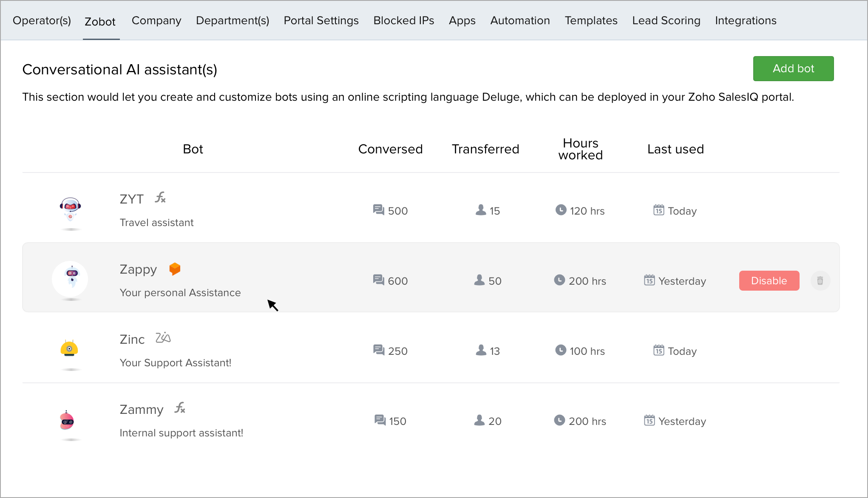868x498 pixels.
Task: Click clock icon beside 100 hrs
Action: (561, 350)
